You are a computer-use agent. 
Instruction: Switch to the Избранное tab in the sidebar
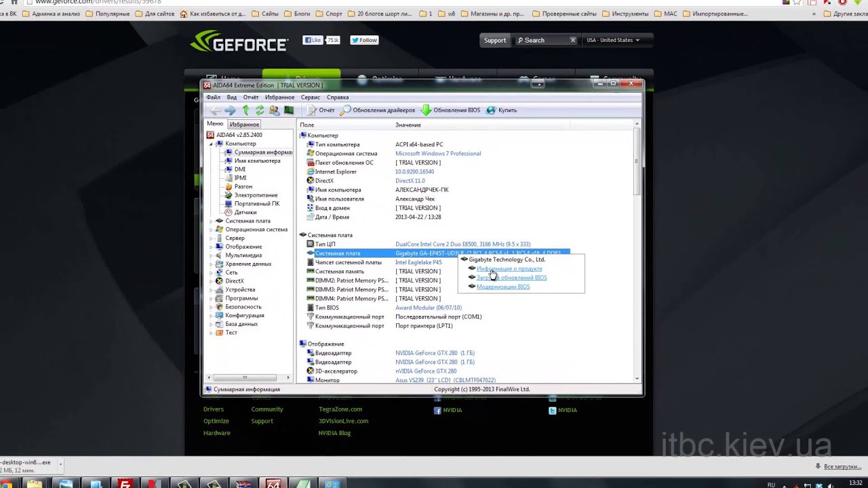click(x=244, y=125)
